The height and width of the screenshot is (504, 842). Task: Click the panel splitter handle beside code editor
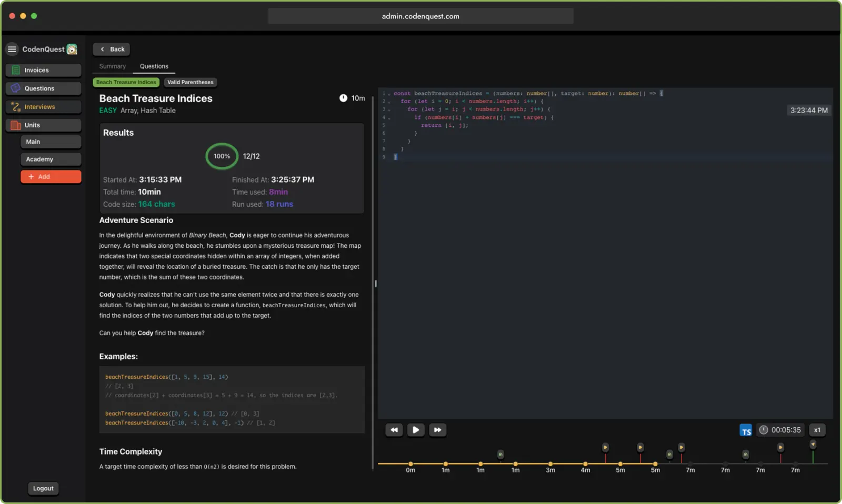coord(375,284)
